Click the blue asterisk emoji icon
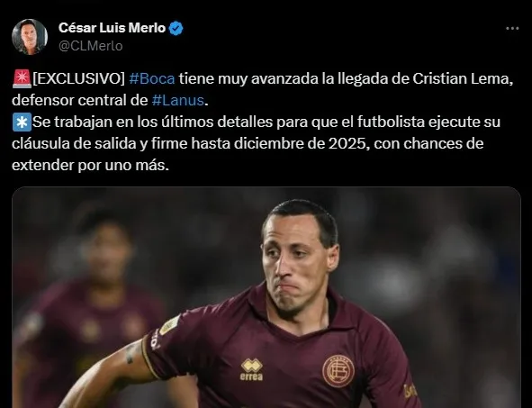 click(22, 122)
